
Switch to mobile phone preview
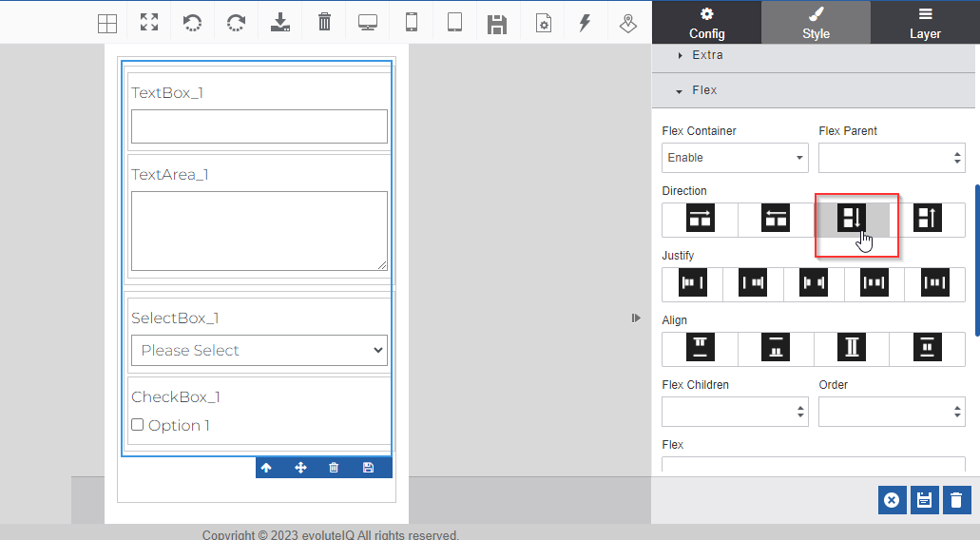coord(412,22)
